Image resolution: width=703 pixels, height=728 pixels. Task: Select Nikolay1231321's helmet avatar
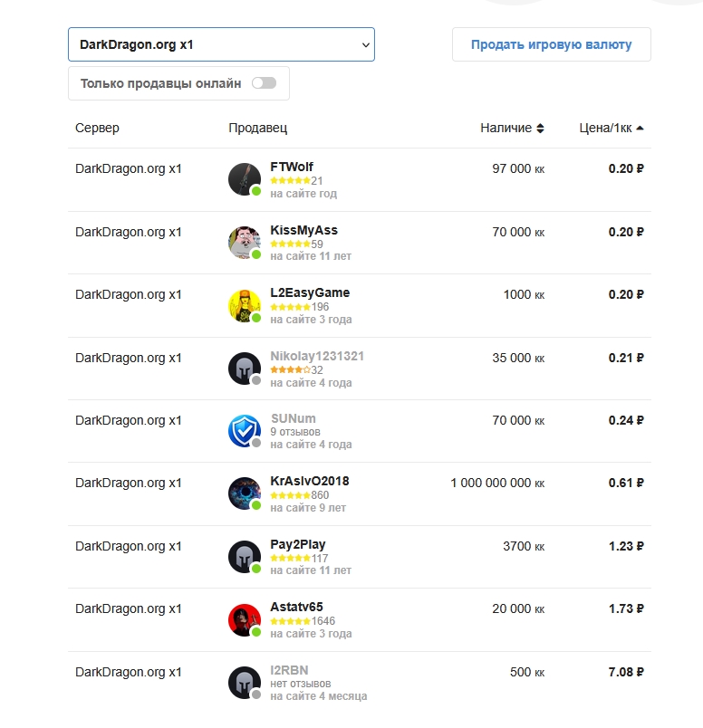(245, 369)
